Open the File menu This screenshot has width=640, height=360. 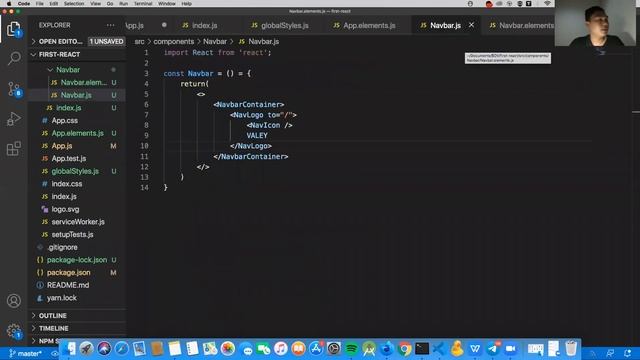click(39, 4)
